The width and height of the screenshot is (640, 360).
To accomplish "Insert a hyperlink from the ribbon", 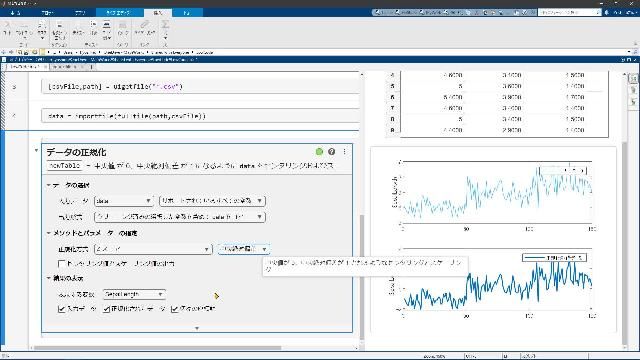I will pos(145,29).
